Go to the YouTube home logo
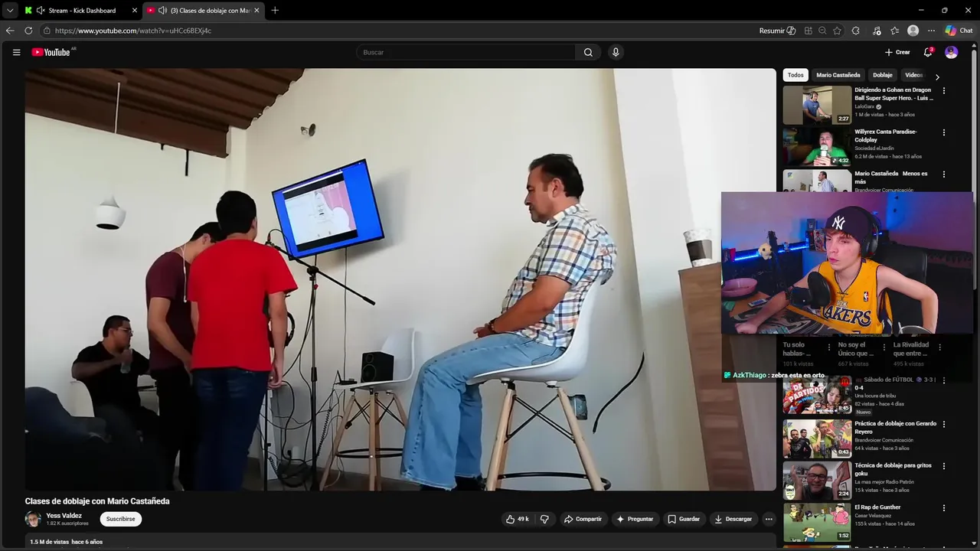Screen dimensions: 980x551 click(x=51, y=52)
